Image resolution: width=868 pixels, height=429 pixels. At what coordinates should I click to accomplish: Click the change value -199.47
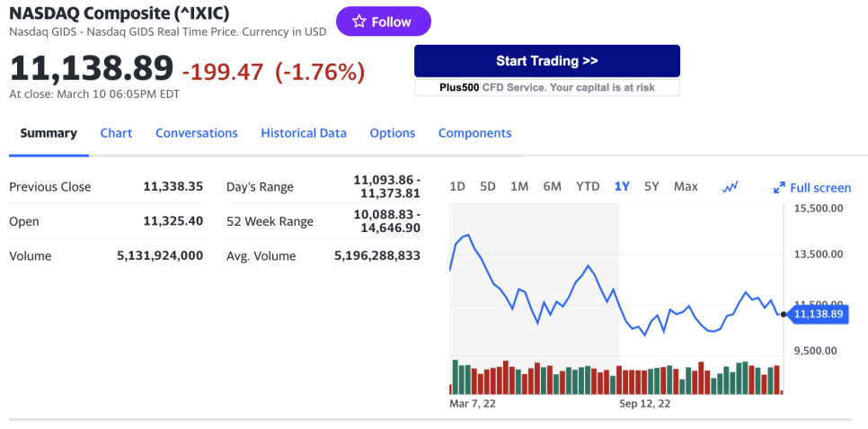223,72
